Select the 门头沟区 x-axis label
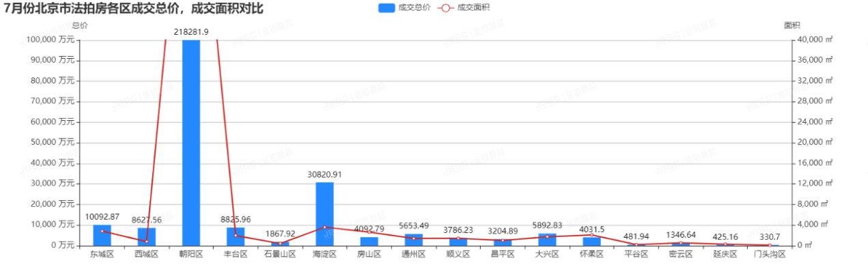This screenshot has width=868, height=267. (770, 254)
